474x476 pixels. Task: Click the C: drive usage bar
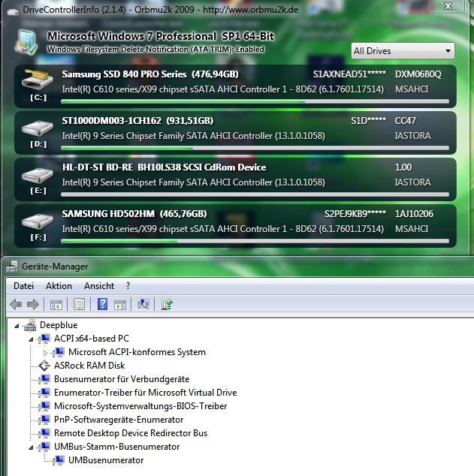click(x=255, y=101)
